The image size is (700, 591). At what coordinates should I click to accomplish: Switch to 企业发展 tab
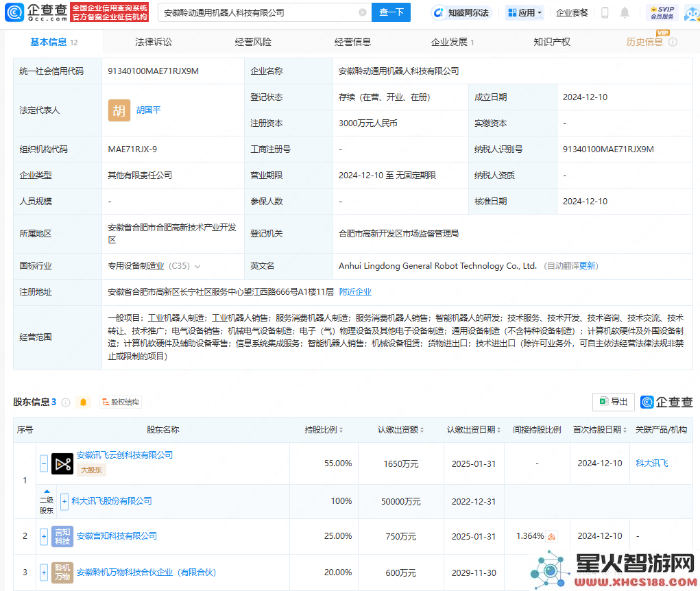[452, 42]
